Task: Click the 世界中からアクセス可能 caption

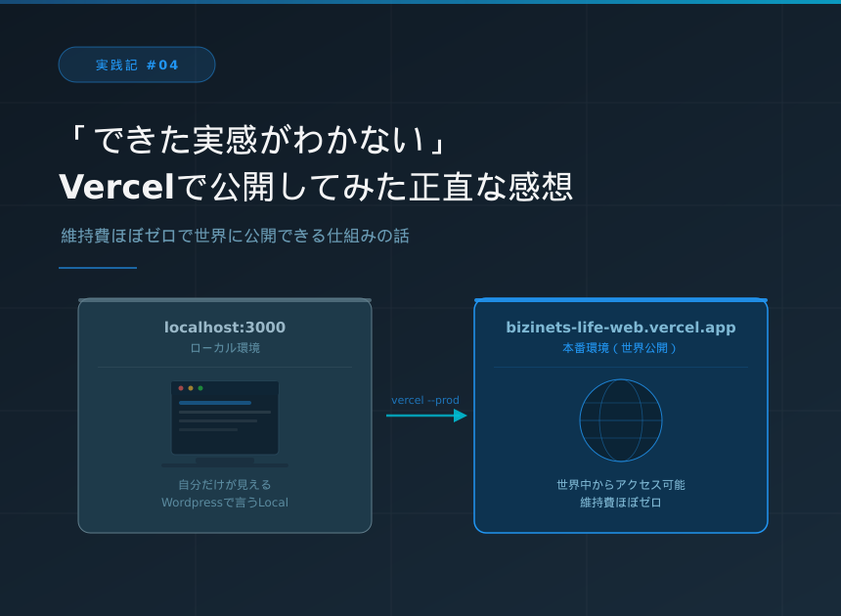Action: 620,485
